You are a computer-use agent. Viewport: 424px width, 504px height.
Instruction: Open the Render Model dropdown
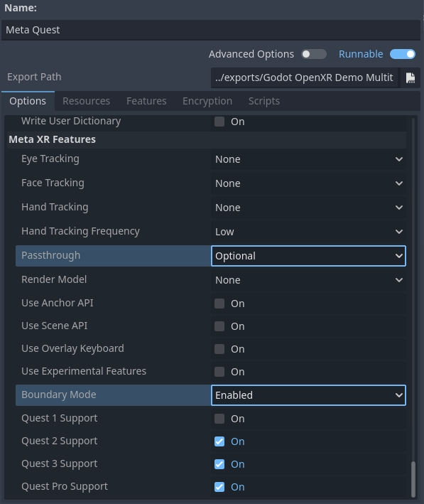(308, 280)
